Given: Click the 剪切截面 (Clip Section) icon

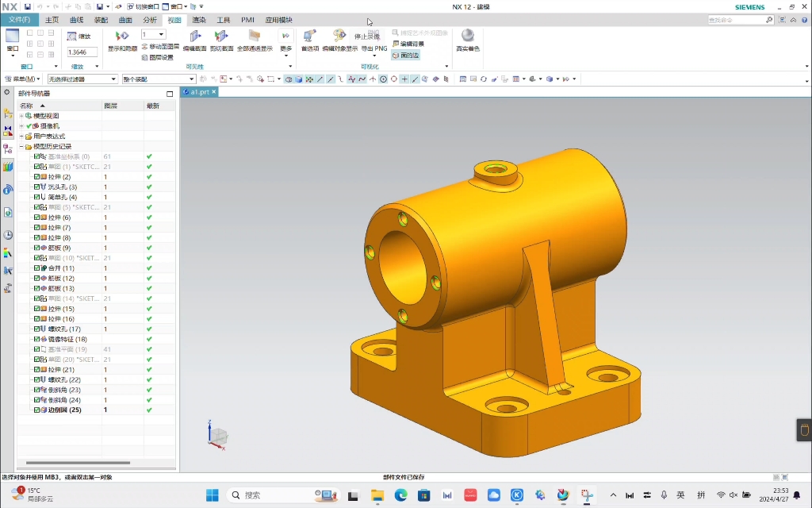Looking at the screenshot, I should point(222,37).
